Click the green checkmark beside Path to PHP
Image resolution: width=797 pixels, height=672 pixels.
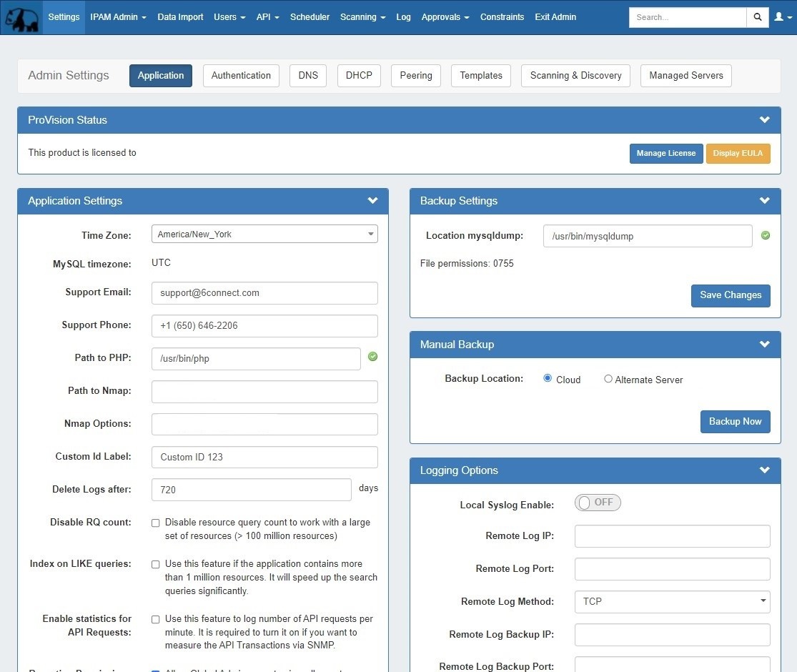(x=372, y=357)
